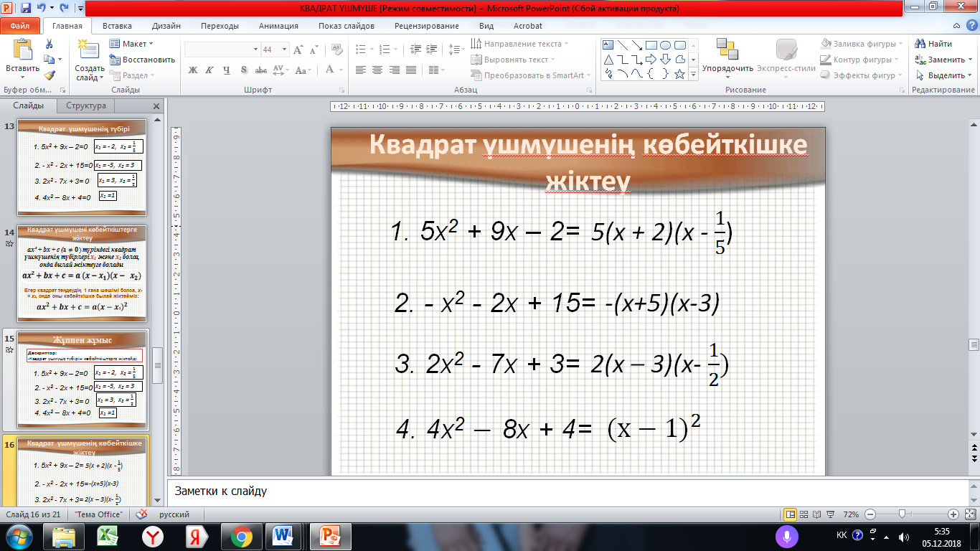Align text to the left
This screenshot has width=980, height=551.
tap(360, 70)
